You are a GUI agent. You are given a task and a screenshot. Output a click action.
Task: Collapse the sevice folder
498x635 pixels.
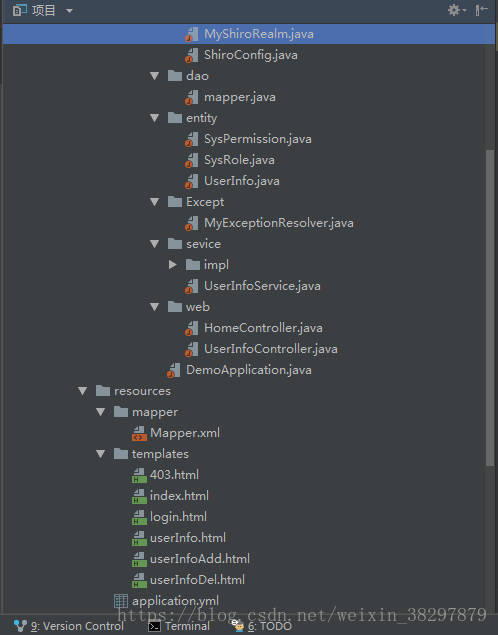coord(154,244)
